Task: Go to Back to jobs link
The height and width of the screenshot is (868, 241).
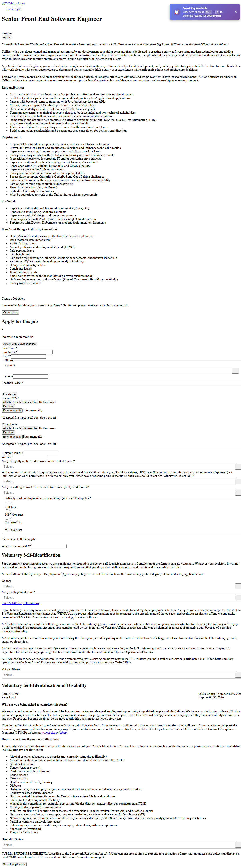Action: (x=14, y=9)
